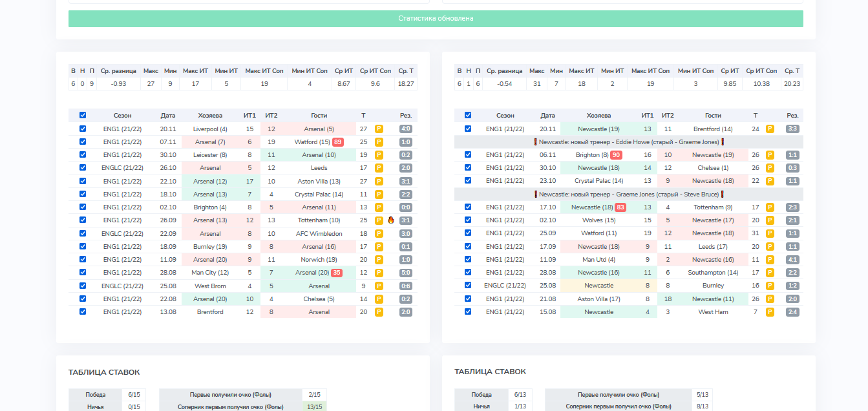The height and width of the screenshot is (411, 868).
Task: Click the yellow P icon in the Newcastle–West Ham row
Action: tap(770, 312)
